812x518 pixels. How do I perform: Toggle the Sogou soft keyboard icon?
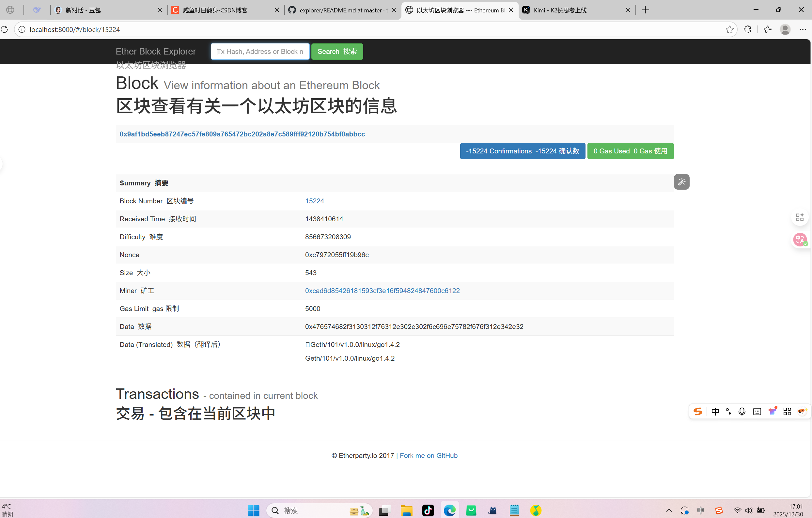pyautogui.click(x=757, y=412)
